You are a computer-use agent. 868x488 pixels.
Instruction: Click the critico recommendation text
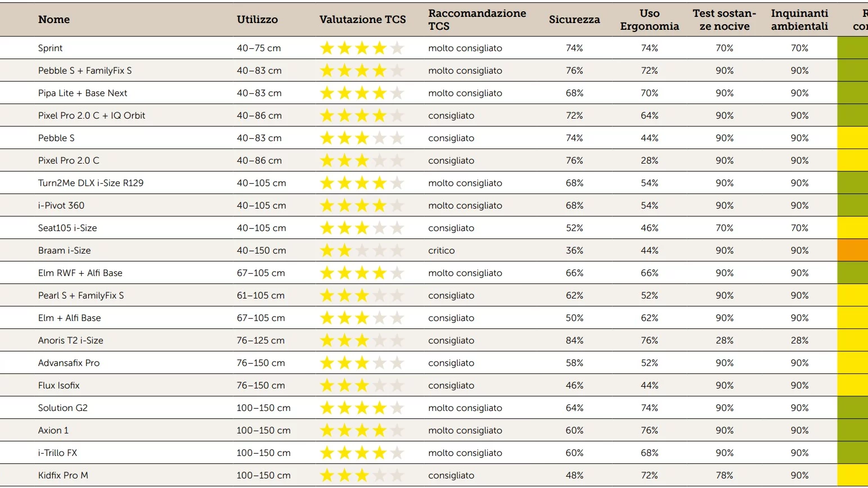point(441,250)
